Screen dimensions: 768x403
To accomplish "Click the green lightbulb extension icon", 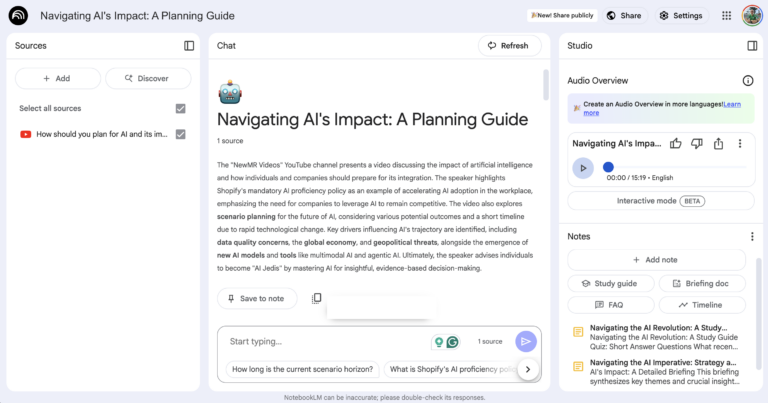I will [x=439, y=342].
